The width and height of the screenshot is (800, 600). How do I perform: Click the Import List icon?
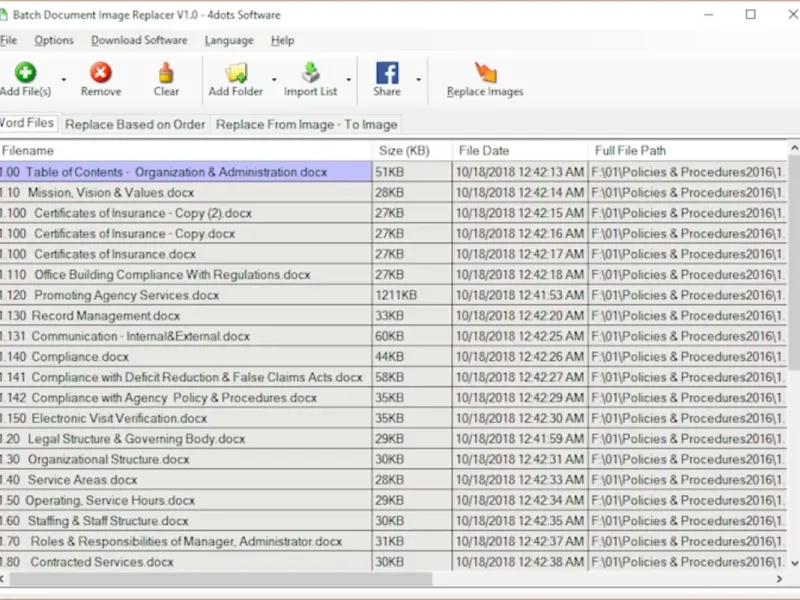click(x=310, y=72)
